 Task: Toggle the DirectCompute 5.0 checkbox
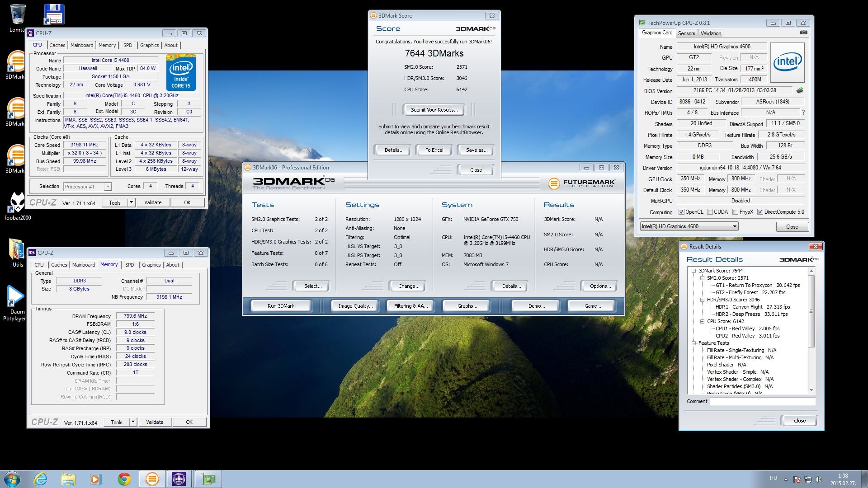click(x=760, y=212)
